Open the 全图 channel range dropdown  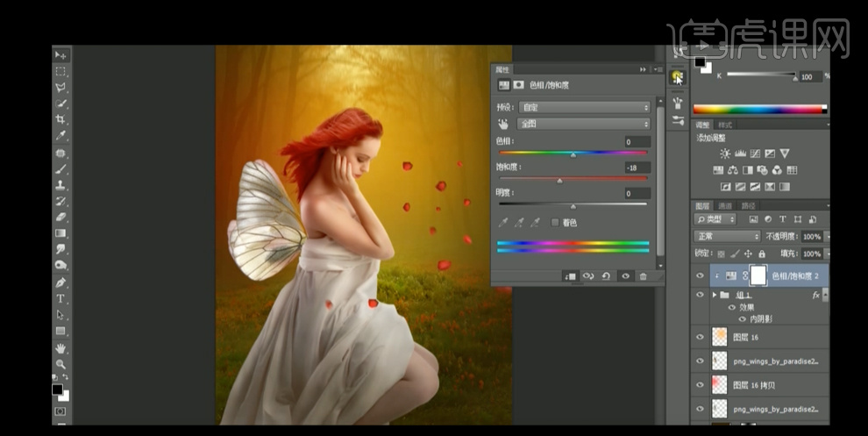point(583,125)
